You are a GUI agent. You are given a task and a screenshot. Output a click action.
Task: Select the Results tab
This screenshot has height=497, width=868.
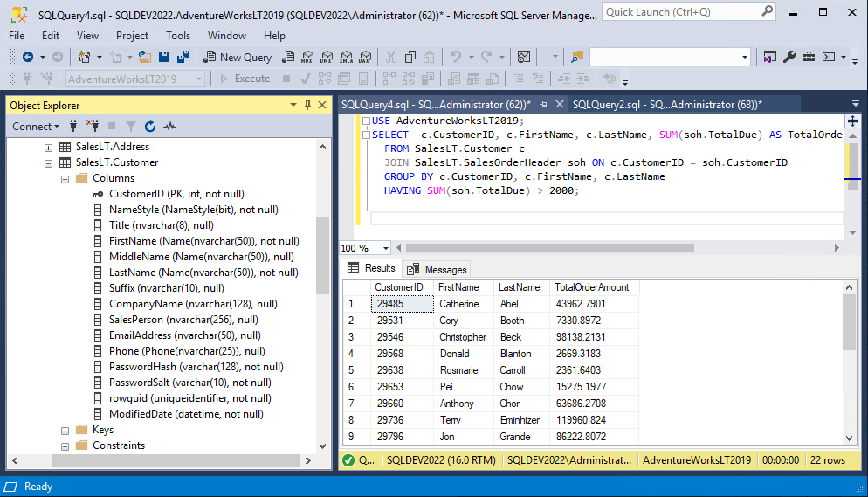(x=371, y=268)
